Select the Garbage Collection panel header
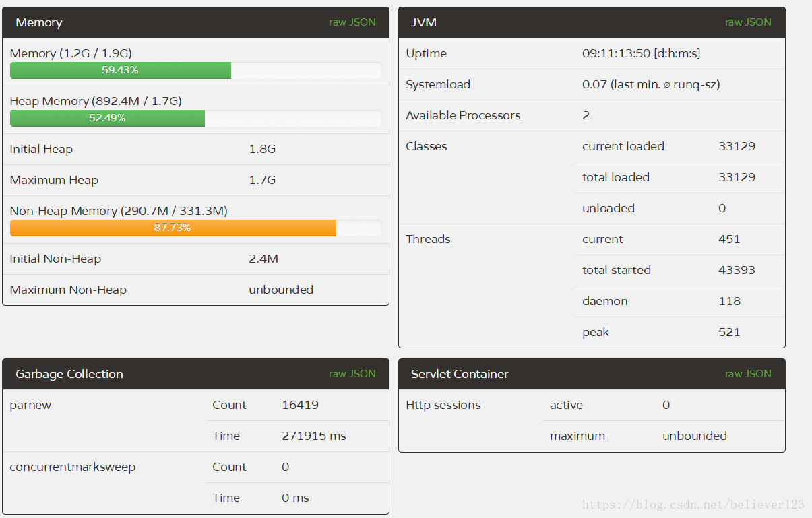 tap(196, 374)
